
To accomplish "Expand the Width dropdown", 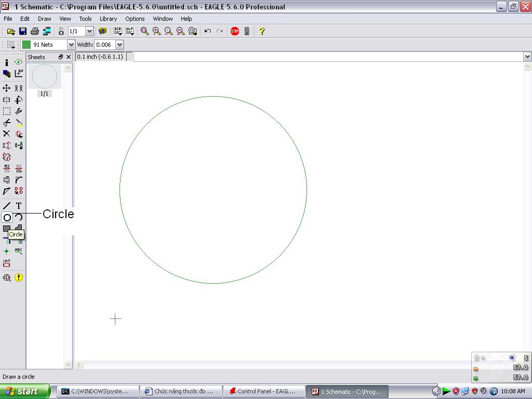I will 119,45.
